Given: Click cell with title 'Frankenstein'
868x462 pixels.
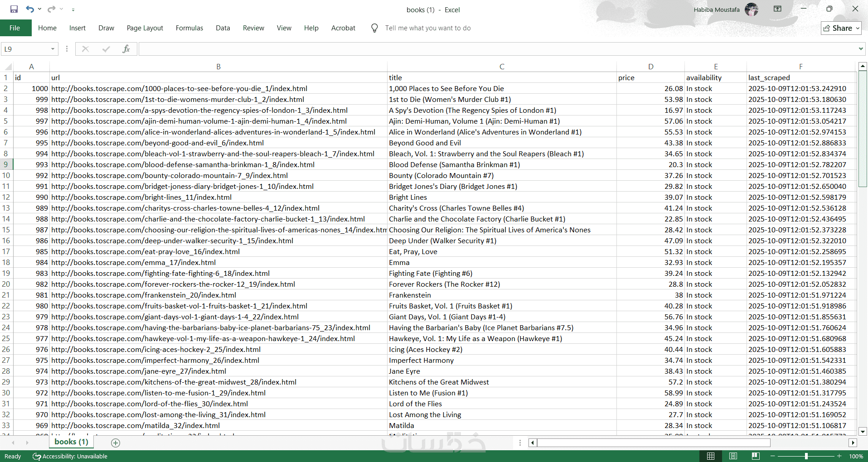Looking at the screenshot, I should point(502,295).
